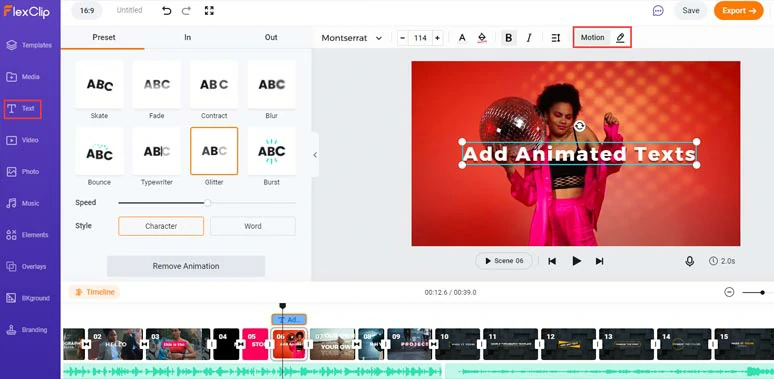Open the text fill highlight color
774x379 pixels.
(482, 38)
